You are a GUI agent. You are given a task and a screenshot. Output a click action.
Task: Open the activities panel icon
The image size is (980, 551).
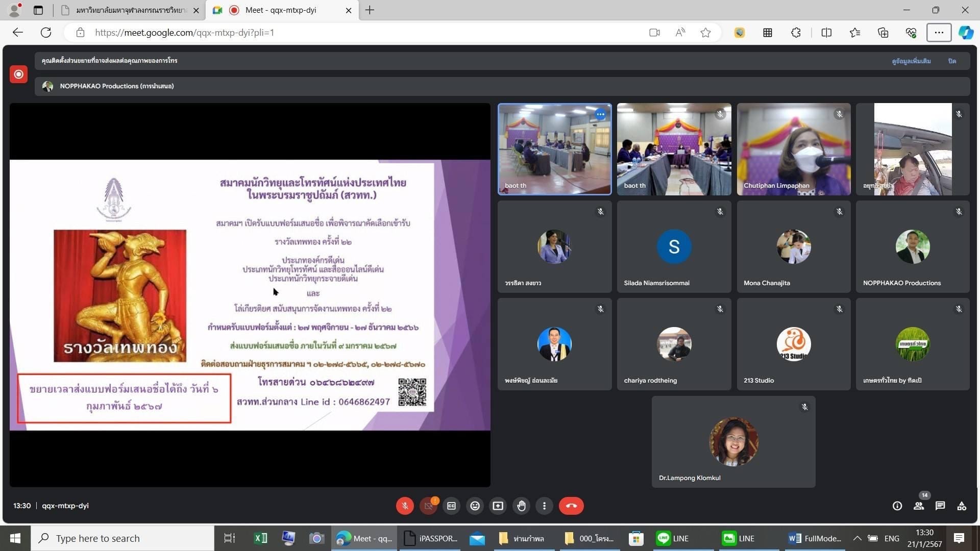pos(962,506)
